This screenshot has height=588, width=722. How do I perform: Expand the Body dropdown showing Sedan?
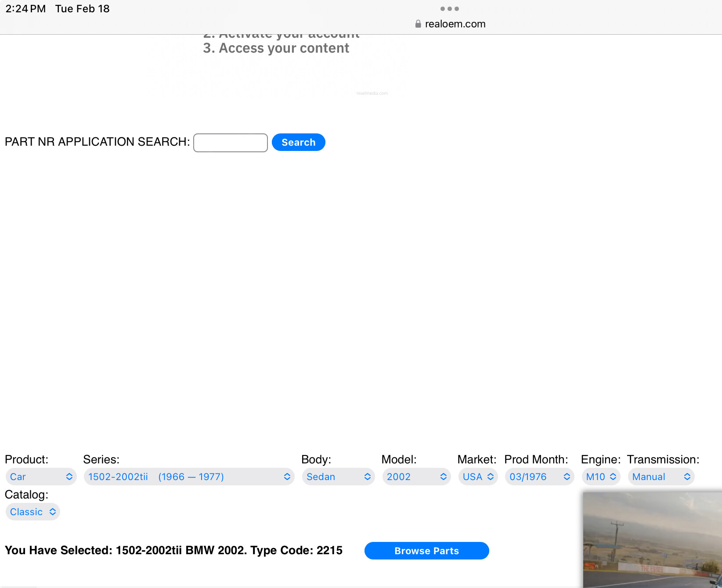tap(338, 477)
